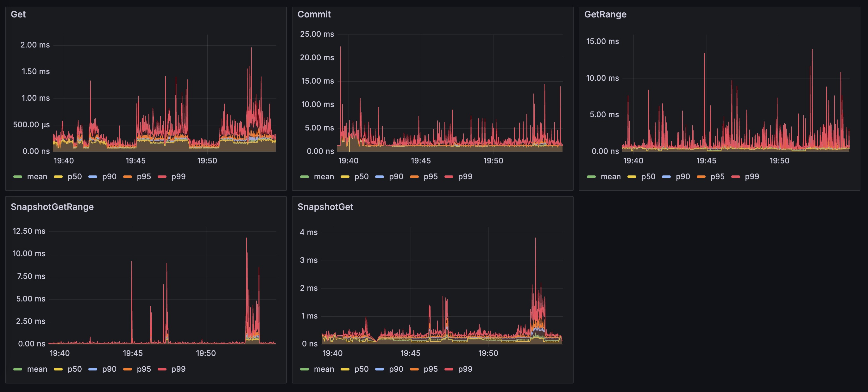Toggle the p90 series in Commit legend
Image resolution: width=868 pixels, height=392 pixels.
(x=396, y=177)
